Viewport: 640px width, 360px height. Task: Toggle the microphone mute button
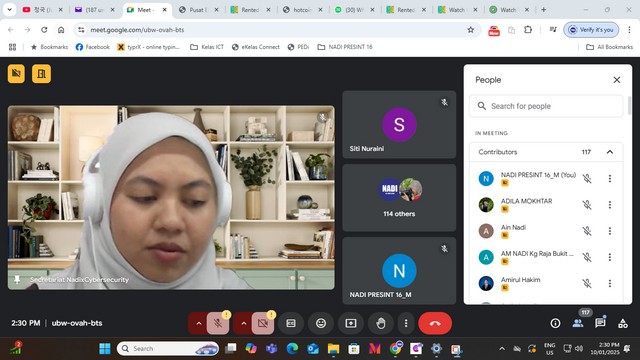point(218,323)
